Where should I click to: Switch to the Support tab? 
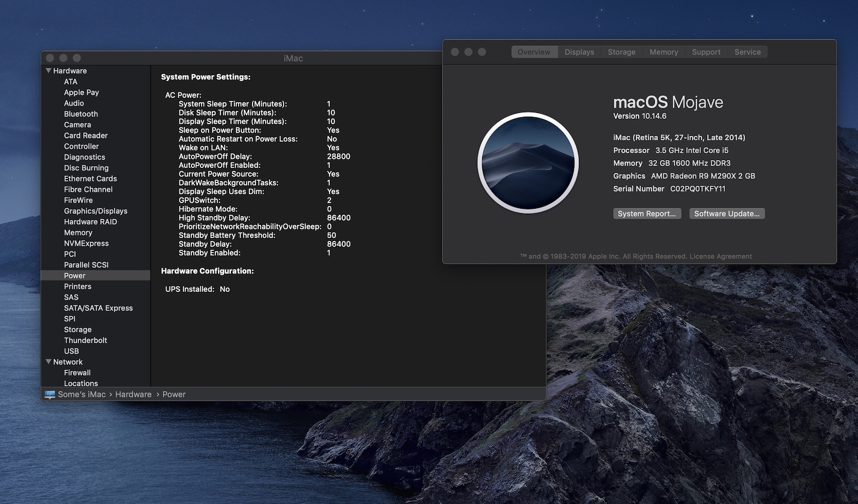706,52
